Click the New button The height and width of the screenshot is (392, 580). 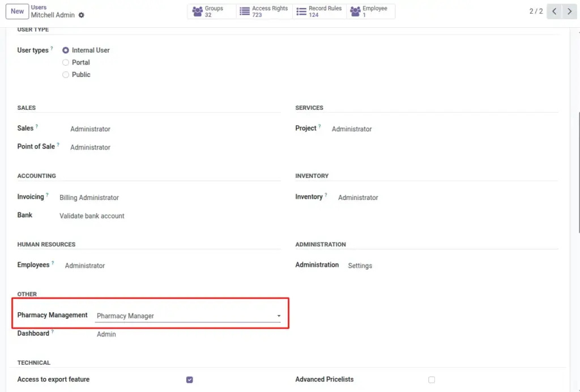coord(17,11)
